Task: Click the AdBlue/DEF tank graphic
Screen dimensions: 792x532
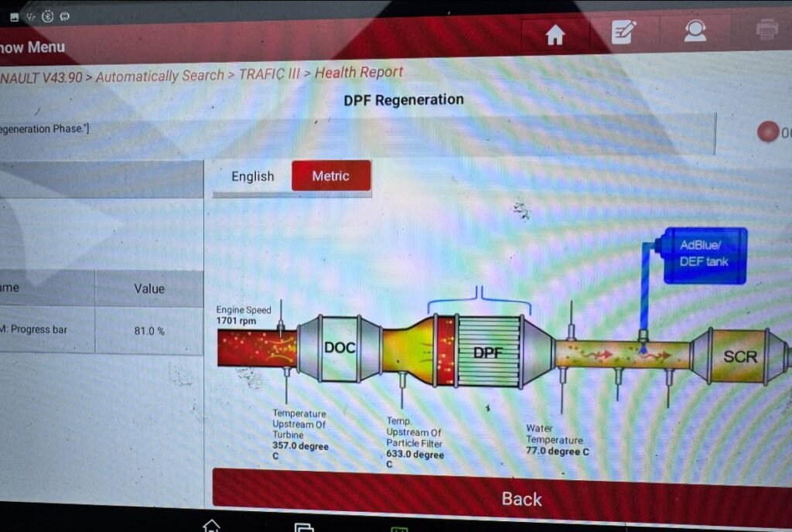Action: tap(704, 256)
